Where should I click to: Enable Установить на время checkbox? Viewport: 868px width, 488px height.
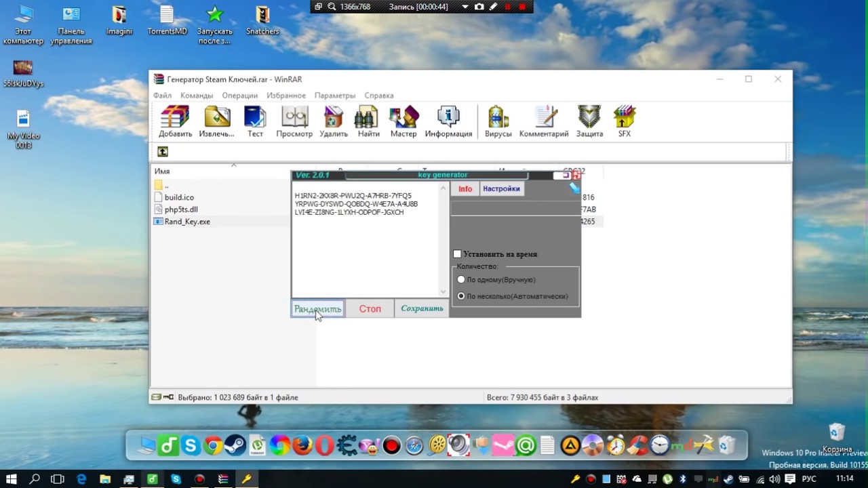(457, 254)
